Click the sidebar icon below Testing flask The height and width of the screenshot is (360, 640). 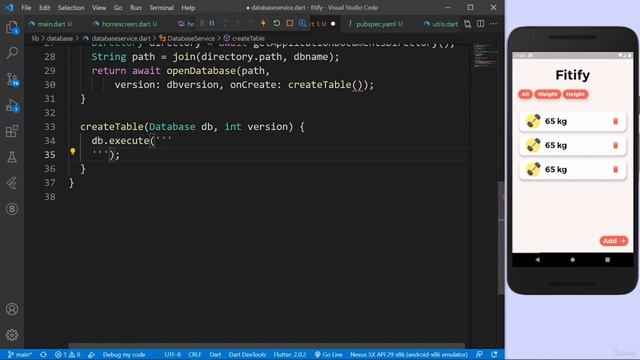(12, 183)
